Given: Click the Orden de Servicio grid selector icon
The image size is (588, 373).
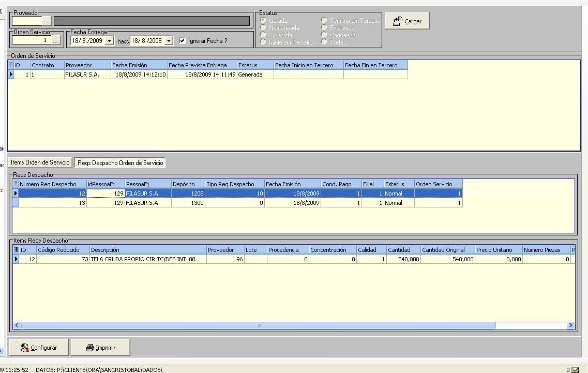Looking at the screenshot, I should pyautogui.click(x=11, y=65).
